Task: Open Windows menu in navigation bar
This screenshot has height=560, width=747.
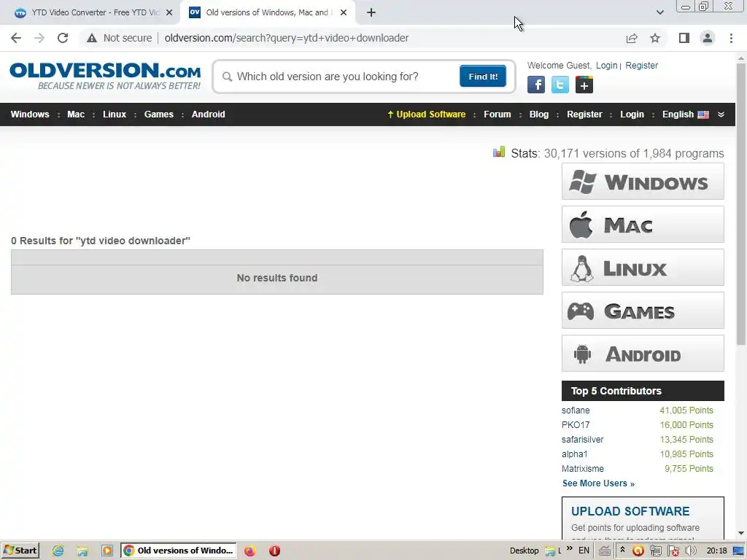Action: (x=30, y=114)
